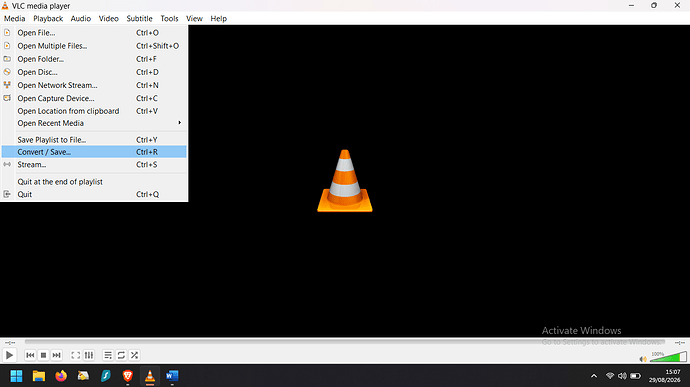This screenshot has height=387, width=690.
Task: Open File Explorer from taskbar
Action: coord(39,376)
